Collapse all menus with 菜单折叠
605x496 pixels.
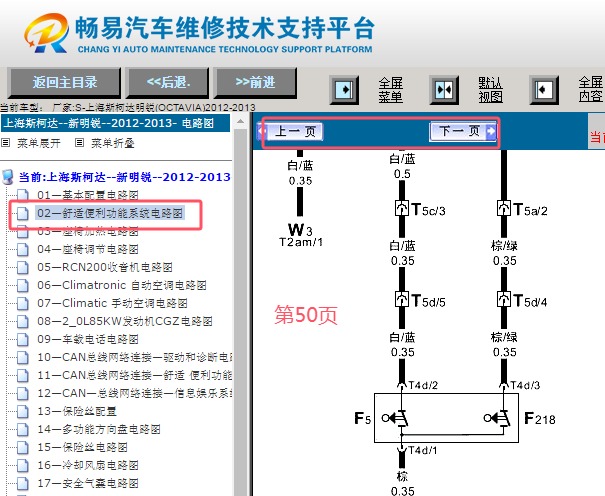113,143
